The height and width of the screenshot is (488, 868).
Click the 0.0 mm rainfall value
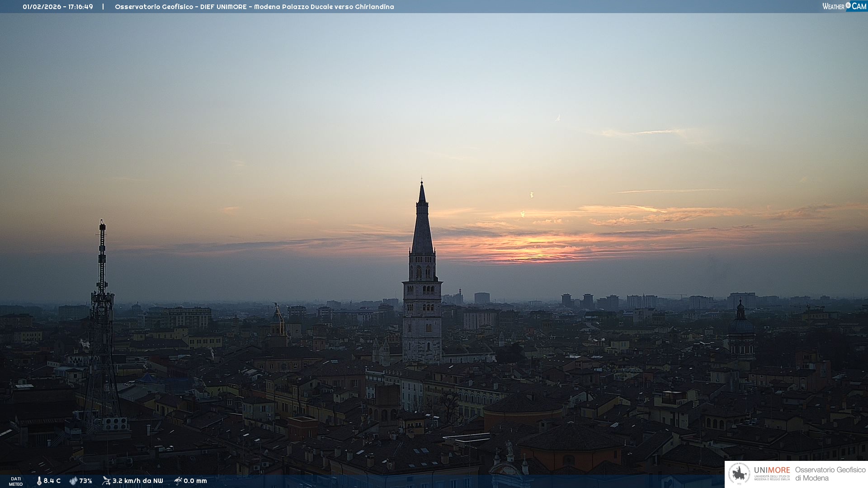coord(195,481)
